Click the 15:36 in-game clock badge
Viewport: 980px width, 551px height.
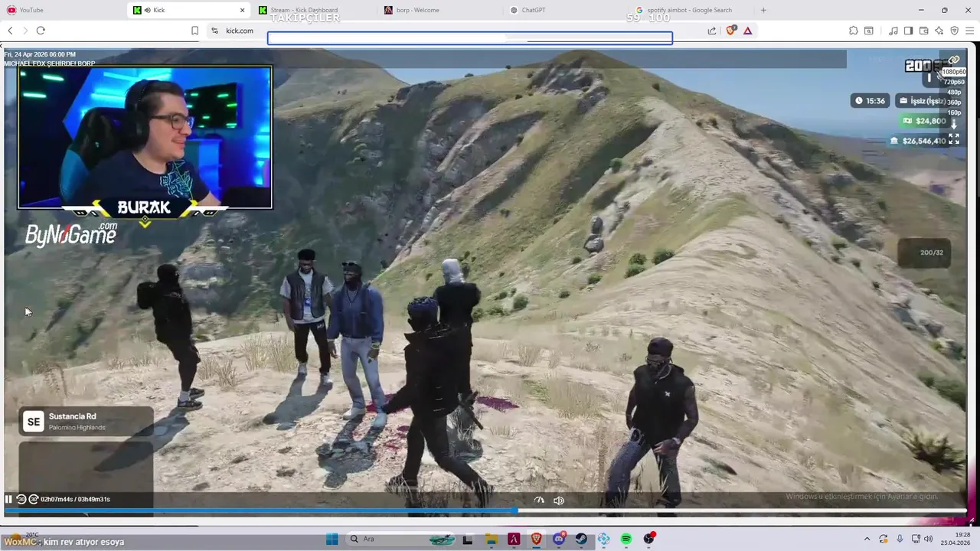click(x=871, y=100)
